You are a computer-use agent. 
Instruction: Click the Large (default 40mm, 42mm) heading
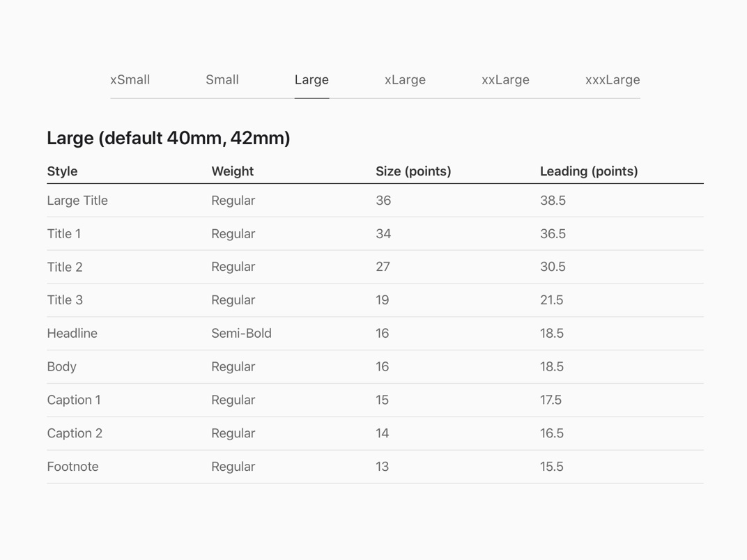pos(169,138)
